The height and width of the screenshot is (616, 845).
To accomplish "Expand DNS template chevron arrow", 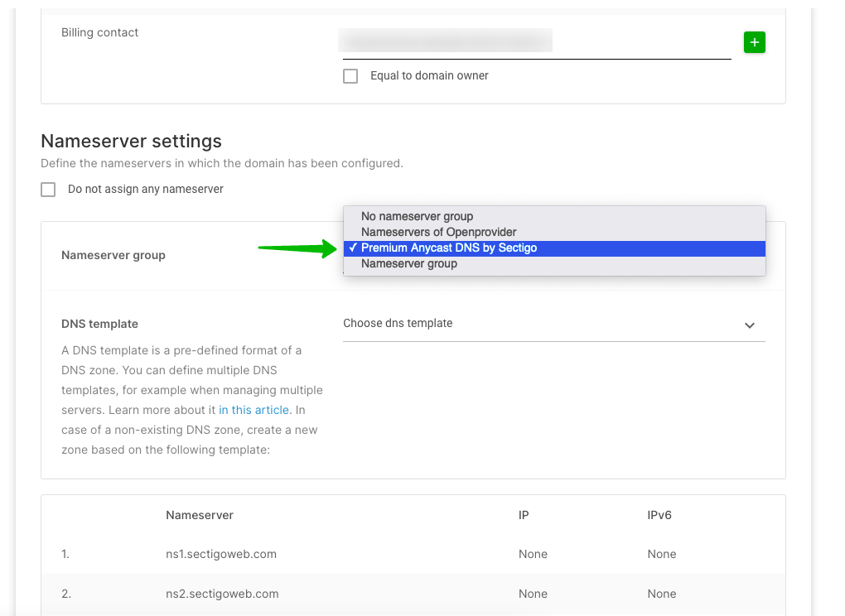I will click(x=749, y=325).
